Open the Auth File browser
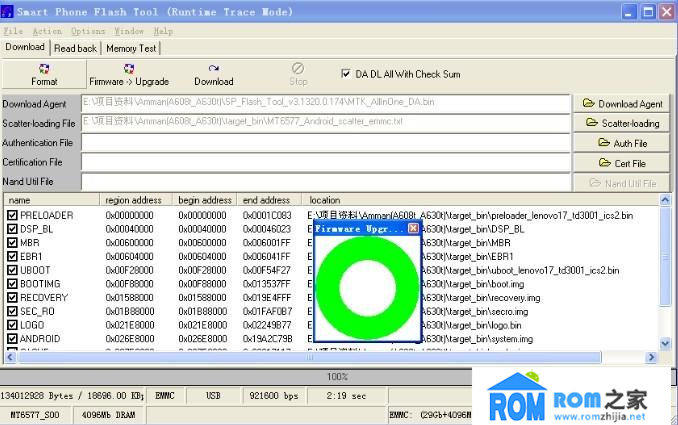Screen dimensions: 678x425 tap(621, 143)
